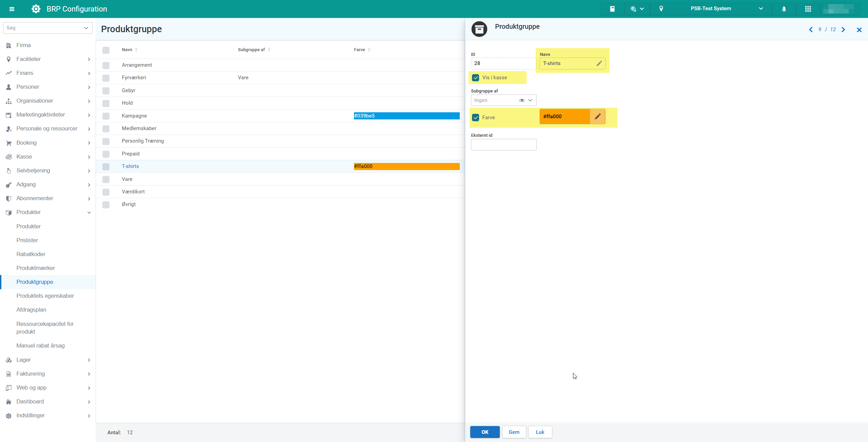Open Produktets egenskaber submenu item
The height and width of the screenshot is (442, 868).
45,296
